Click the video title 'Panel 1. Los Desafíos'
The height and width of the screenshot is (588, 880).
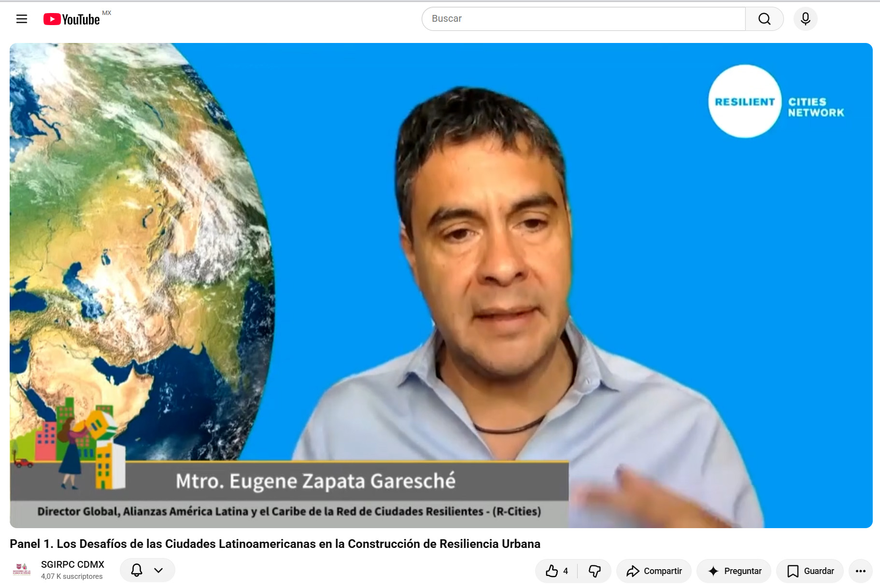click(275, 544)
